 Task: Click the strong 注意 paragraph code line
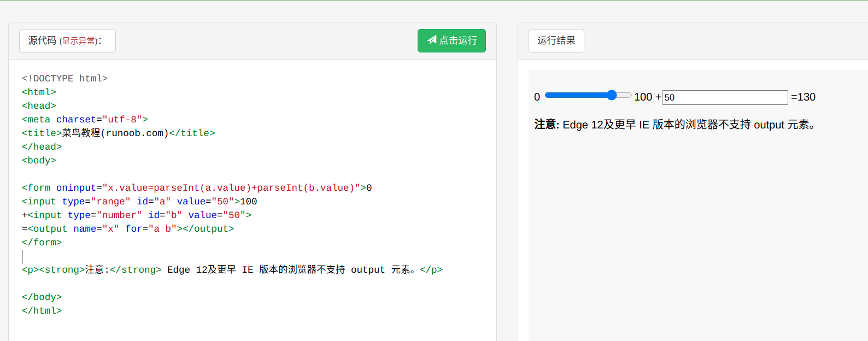click(232, 270)
